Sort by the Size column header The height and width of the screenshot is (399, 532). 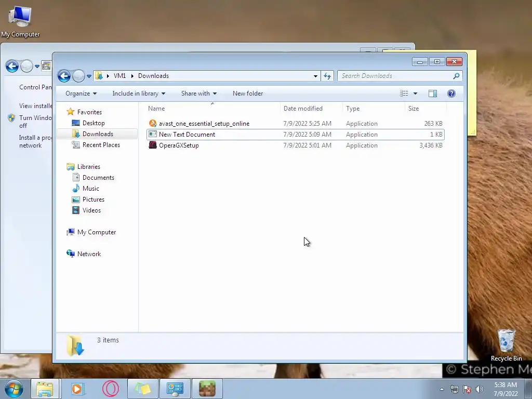tap(414, 109)
